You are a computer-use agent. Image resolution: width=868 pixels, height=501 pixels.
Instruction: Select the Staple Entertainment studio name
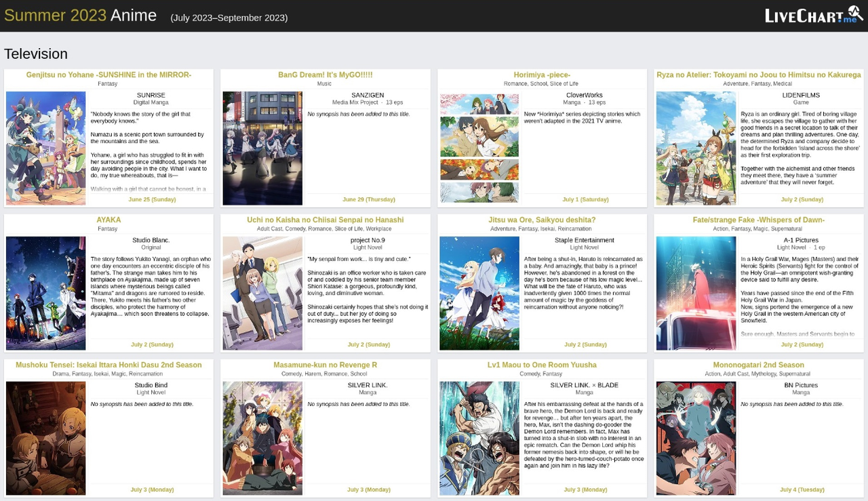tap(584, 241)
